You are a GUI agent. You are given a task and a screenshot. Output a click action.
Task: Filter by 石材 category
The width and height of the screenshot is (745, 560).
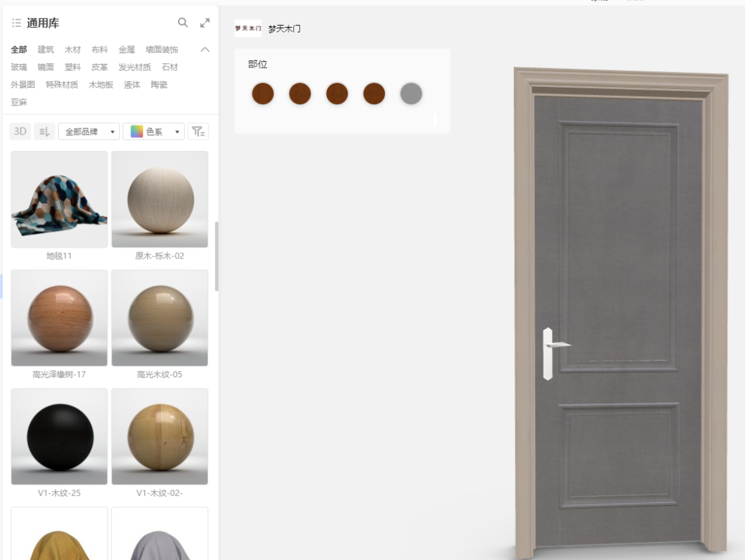[170, 67]
